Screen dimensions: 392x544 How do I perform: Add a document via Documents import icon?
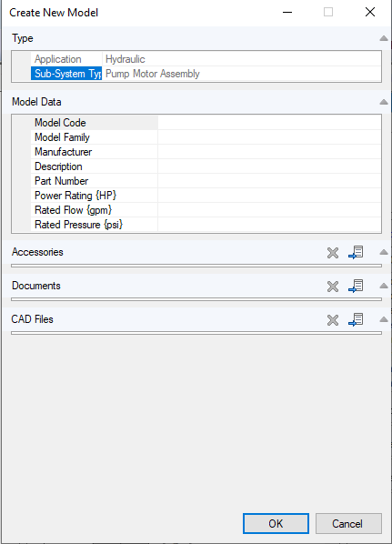coord(356,286)
